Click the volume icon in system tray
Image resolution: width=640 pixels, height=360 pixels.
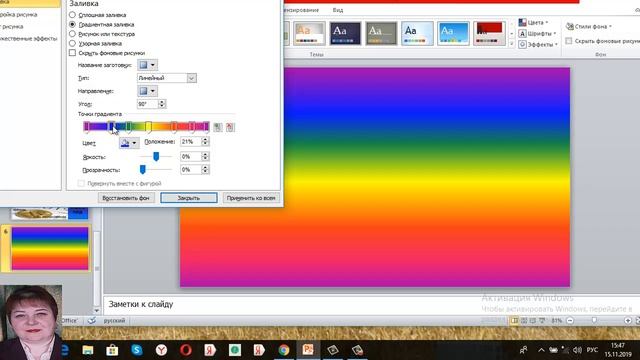[x=577, y=350]
